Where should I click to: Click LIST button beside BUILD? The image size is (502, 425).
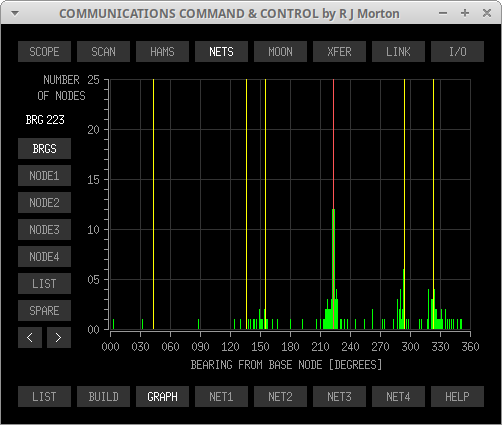(x=44, y=397)
